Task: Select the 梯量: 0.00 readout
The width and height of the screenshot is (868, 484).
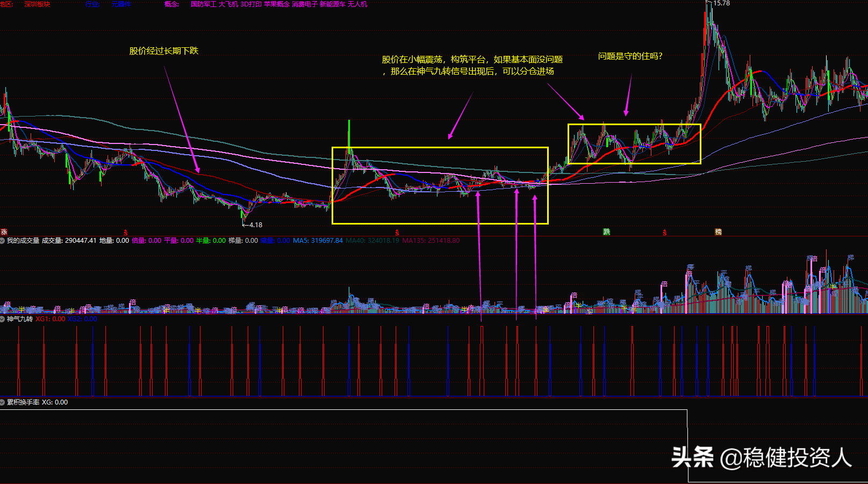Action: coord(243,241)
